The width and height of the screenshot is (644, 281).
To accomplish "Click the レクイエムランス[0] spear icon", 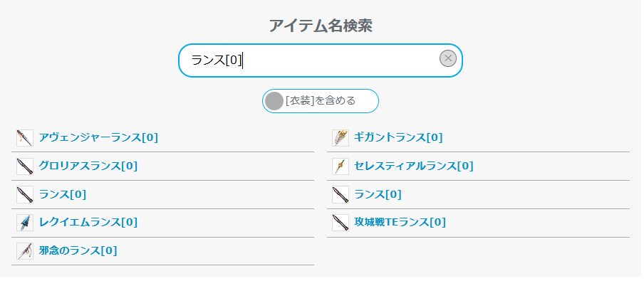I will pyautogui.click(x=25, y=223).
